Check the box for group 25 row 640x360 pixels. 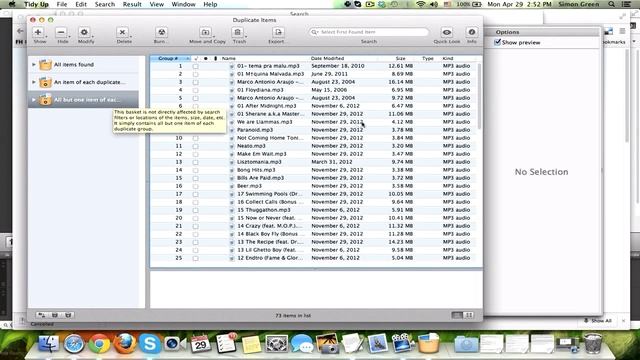coord(196,258)
